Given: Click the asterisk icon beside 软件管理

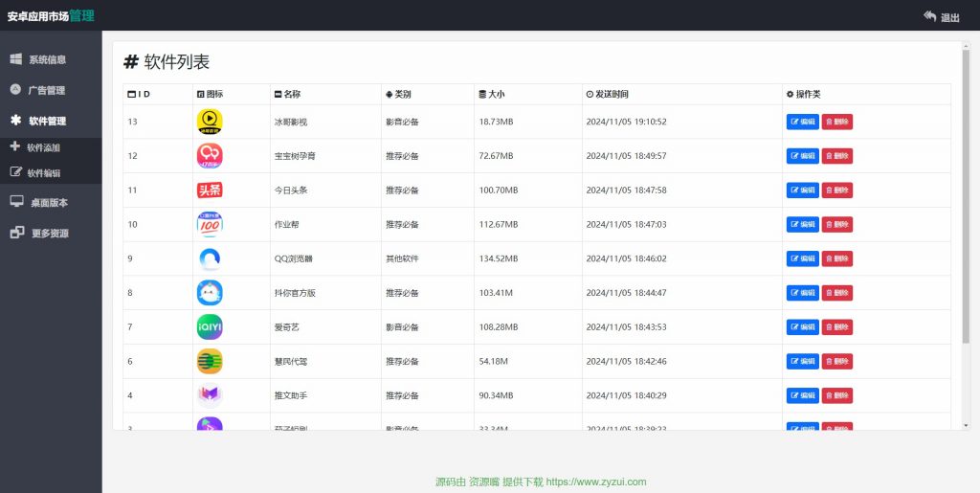Looking at the screenshot, I should click(16, 120).
